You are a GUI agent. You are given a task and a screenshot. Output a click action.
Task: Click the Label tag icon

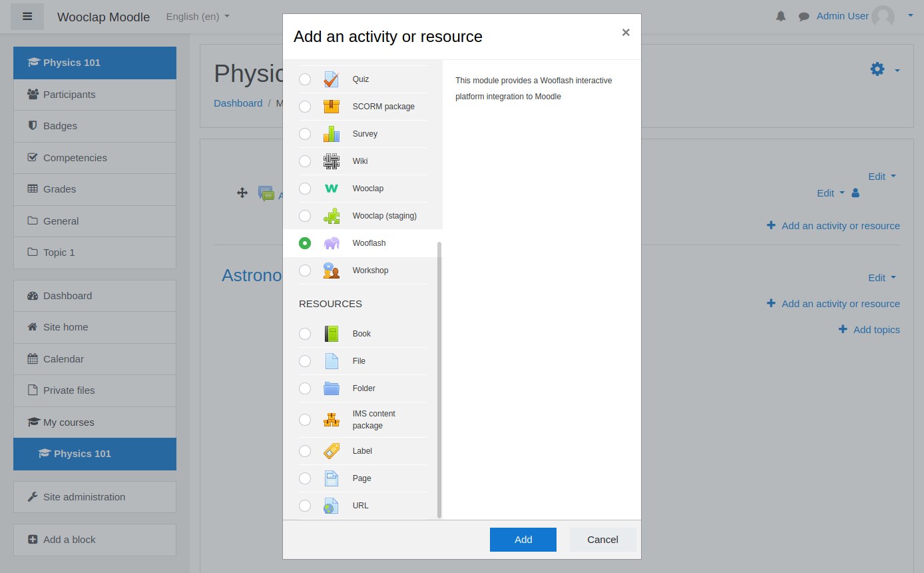[x=331, y=451]
